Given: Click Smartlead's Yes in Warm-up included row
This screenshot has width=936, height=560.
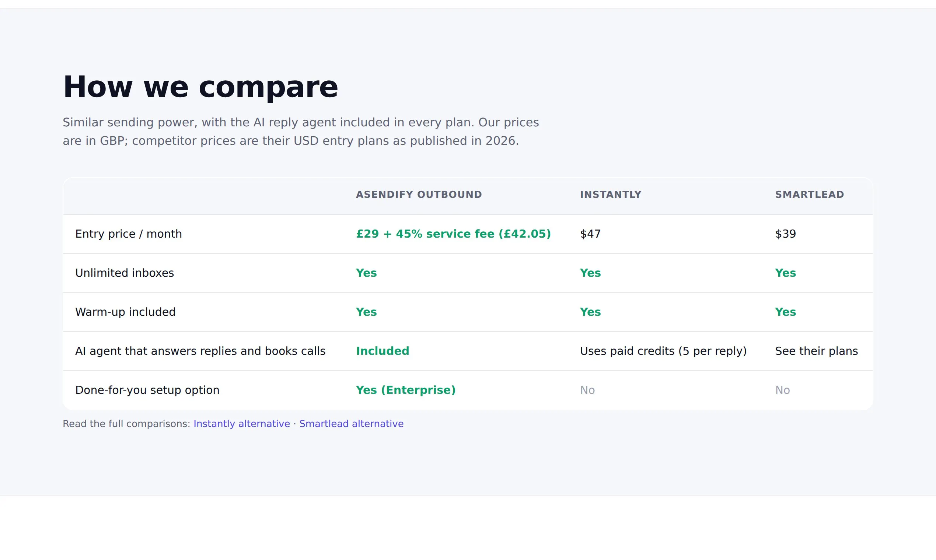Looking at the screenshot, I should click(785, 312).
